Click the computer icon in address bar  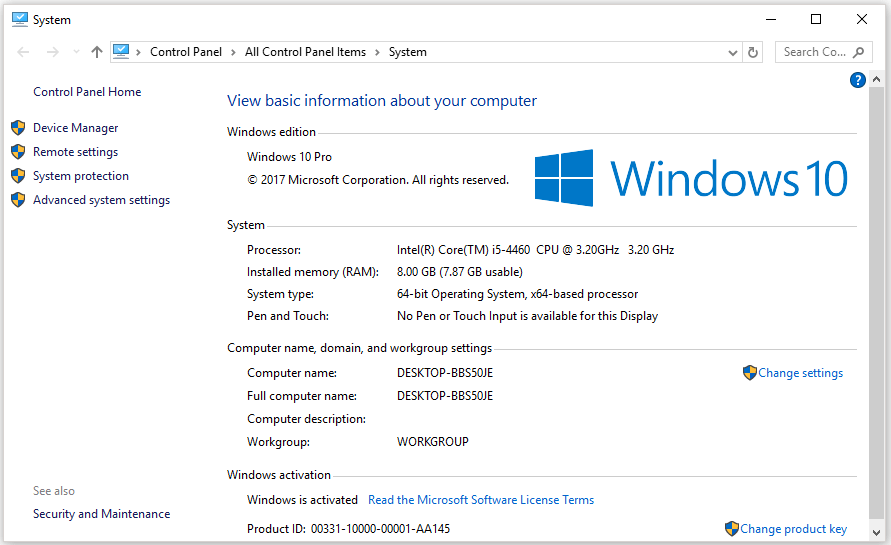click(121, 52)
